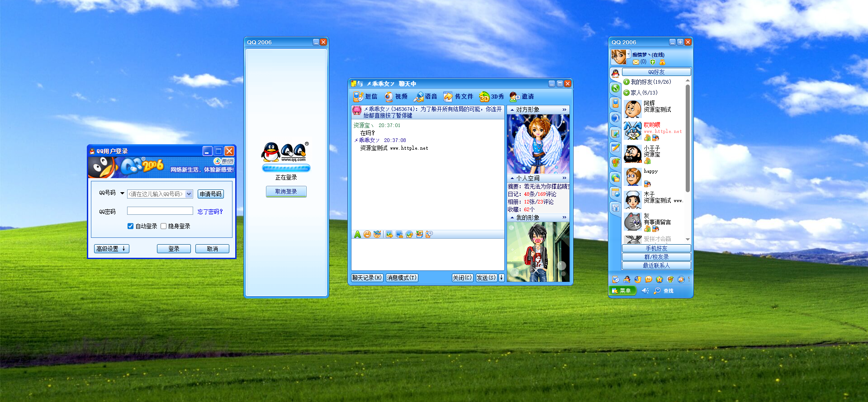Click speaker sound icon next to 菜单
The image size is (868, 402).
[645, 291]
